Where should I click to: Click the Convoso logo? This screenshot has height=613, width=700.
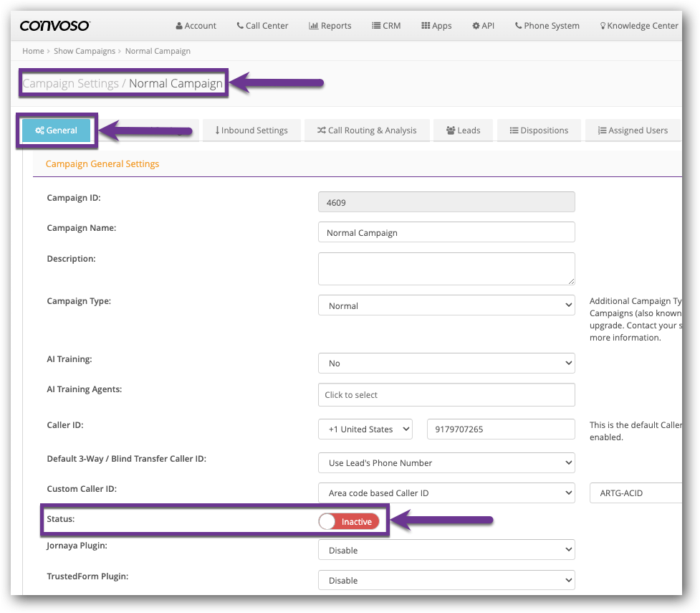coord(54,26)
